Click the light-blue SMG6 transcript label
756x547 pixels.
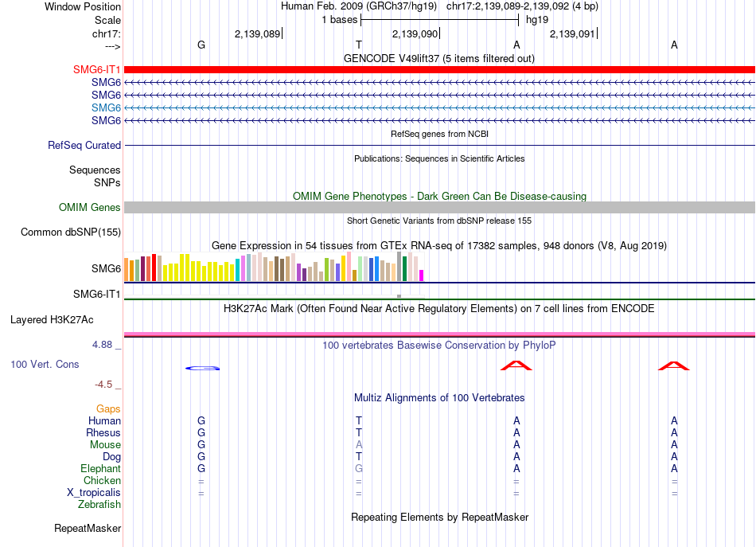pyautogui.click(x=106, y=107)
